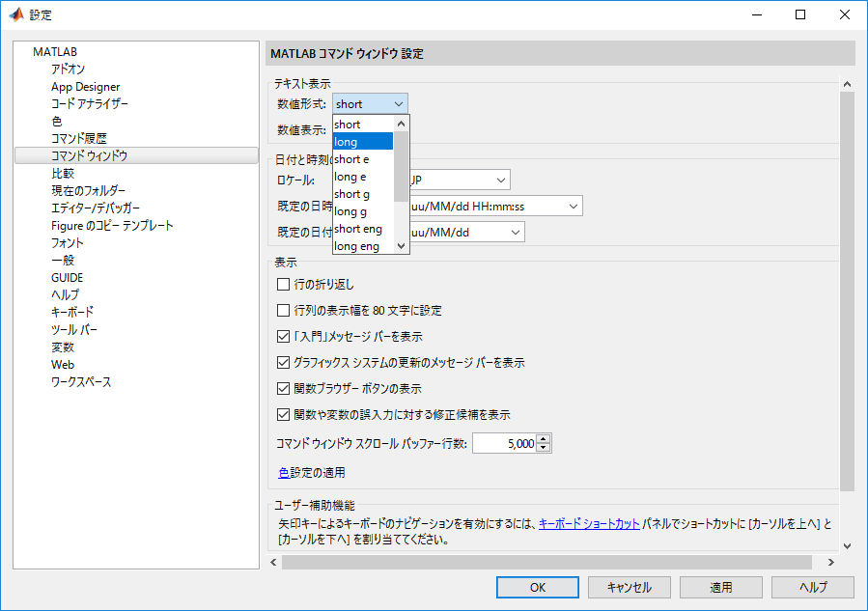
Task: Click the horizontal scrollbar left arrow
Action: [273, 563]
